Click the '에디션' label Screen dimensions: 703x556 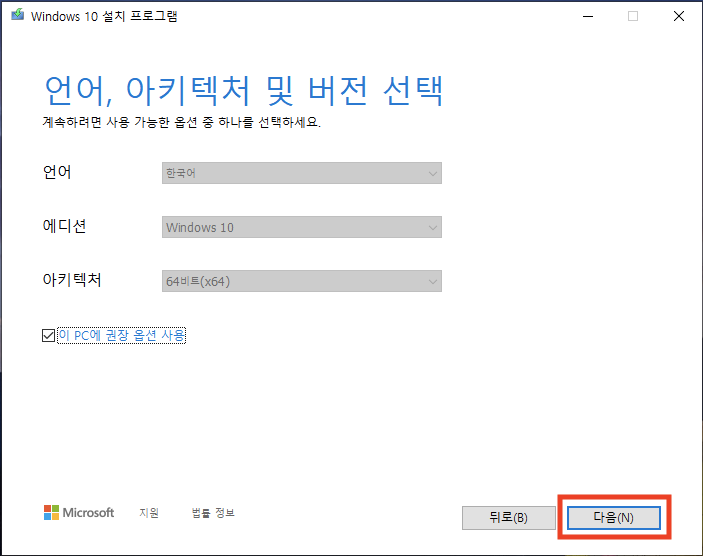(x=64, y=226)
